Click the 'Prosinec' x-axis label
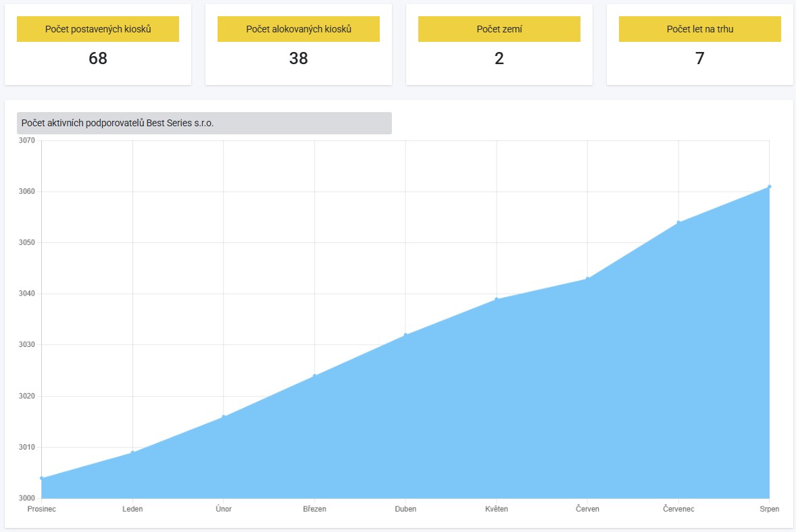796x532 pixels. (42, 509)
